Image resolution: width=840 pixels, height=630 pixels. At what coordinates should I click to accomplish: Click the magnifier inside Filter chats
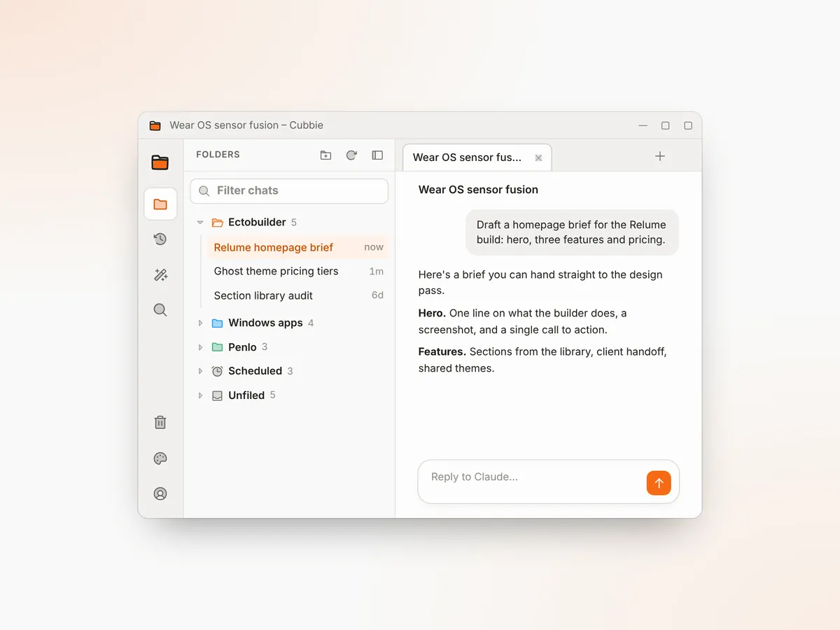(x=204, y=191)
